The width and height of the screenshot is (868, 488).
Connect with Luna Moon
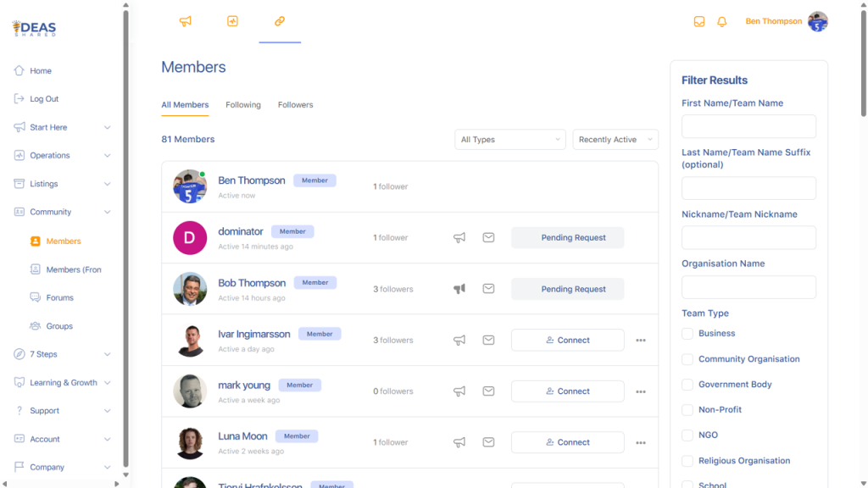[x=567, y=442]
